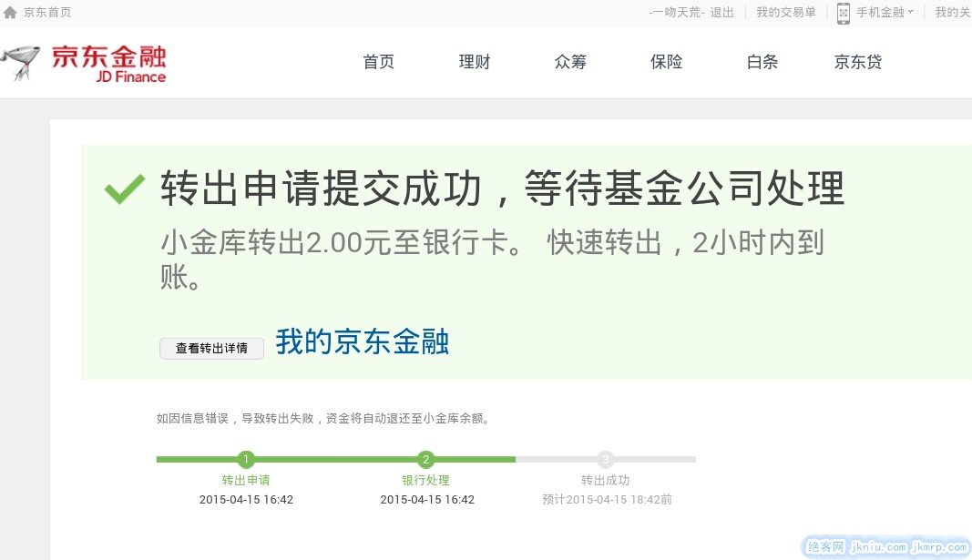The width and height of the screenshot is (972, 560).
Task: Click step 3 circle 转出成功
Action: (606, 460)
